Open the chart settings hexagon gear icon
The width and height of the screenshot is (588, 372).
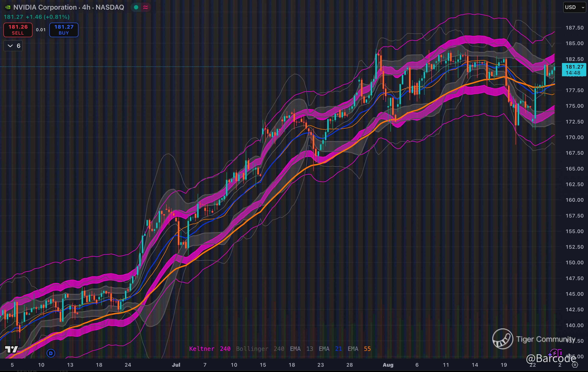(x=575, y=365)
